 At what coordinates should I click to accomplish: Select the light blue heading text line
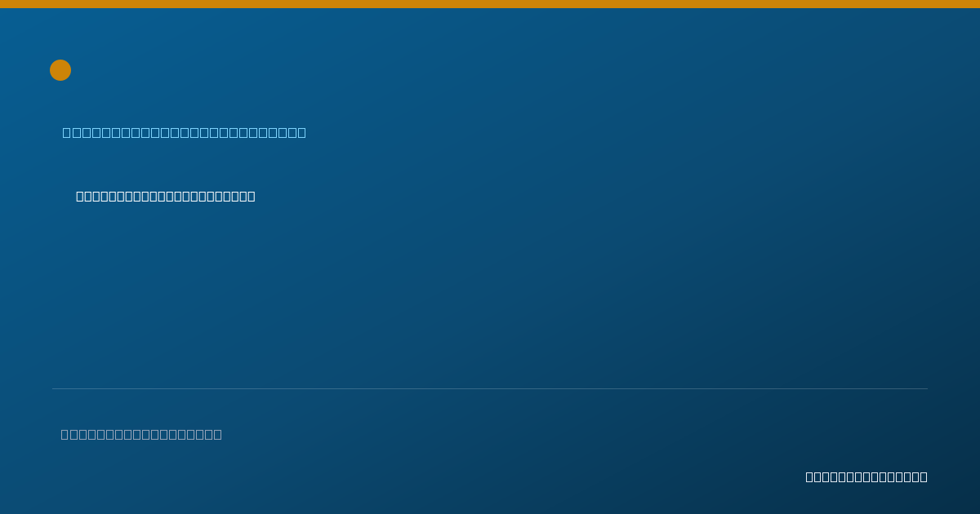(x=185, y=132)
